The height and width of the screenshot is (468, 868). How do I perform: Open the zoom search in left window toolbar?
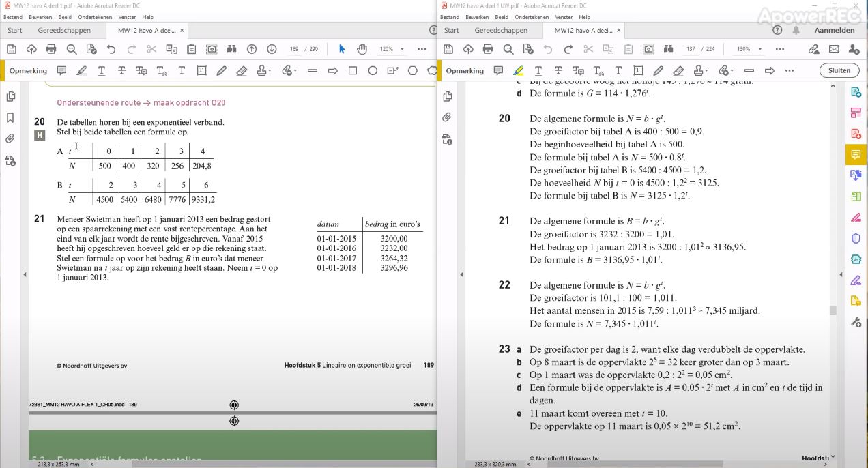pos(72,49)
